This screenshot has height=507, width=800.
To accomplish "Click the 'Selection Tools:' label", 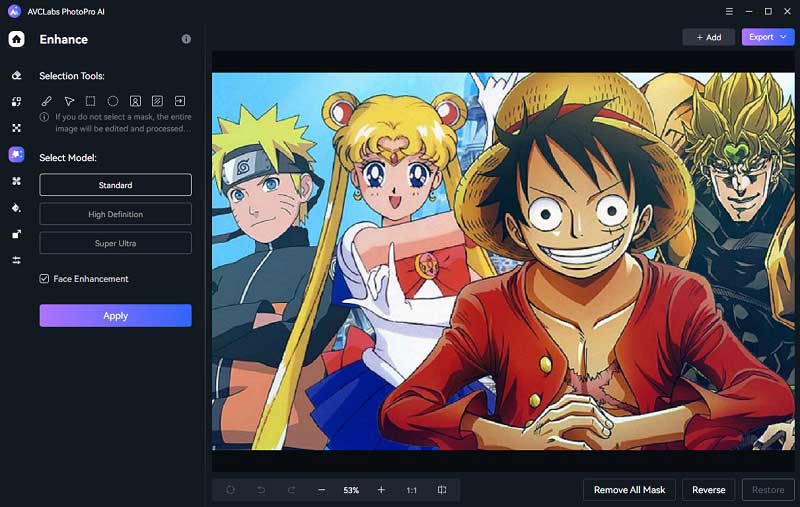I will pyautogui.click(x=72, y=76).
